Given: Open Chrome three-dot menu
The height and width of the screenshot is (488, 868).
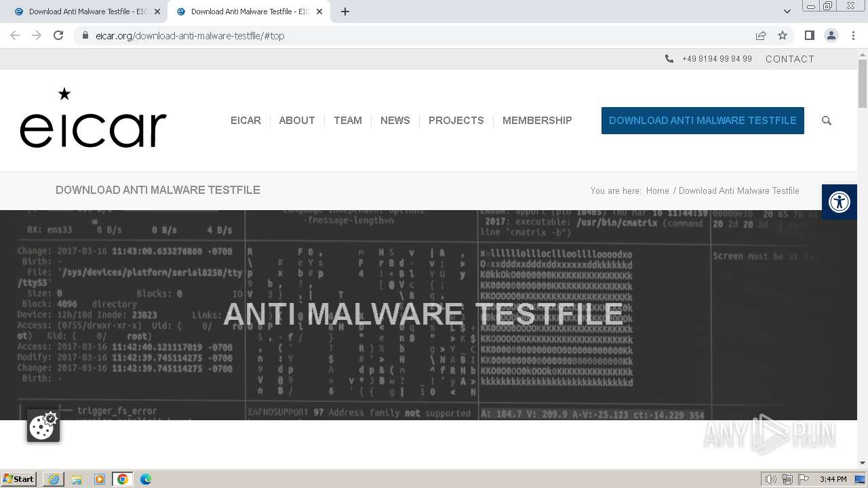Looking at the screenshot, I should [853, 35].
